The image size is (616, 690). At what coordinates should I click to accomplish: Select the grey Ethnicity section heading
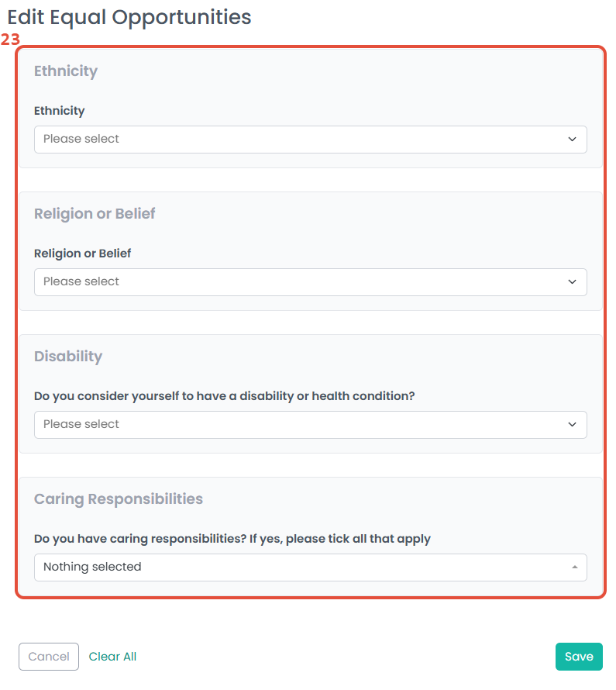coord(66,71)
